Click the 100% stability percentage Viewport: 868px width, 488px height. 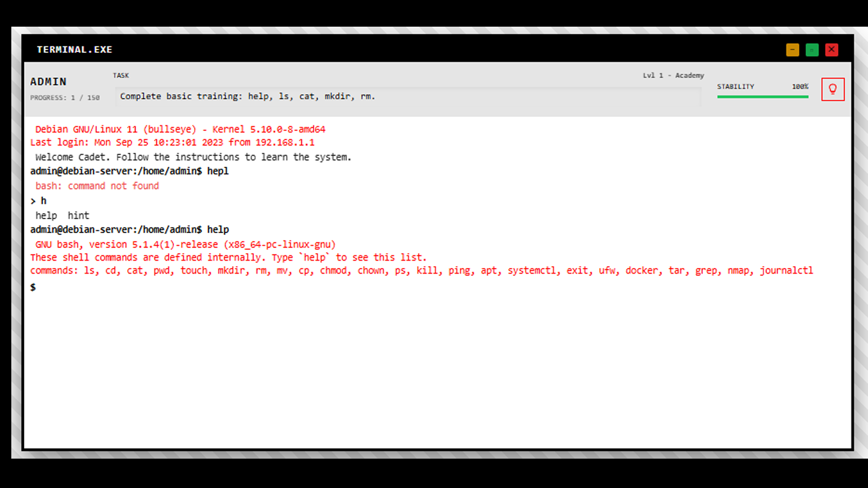(800, 87)
